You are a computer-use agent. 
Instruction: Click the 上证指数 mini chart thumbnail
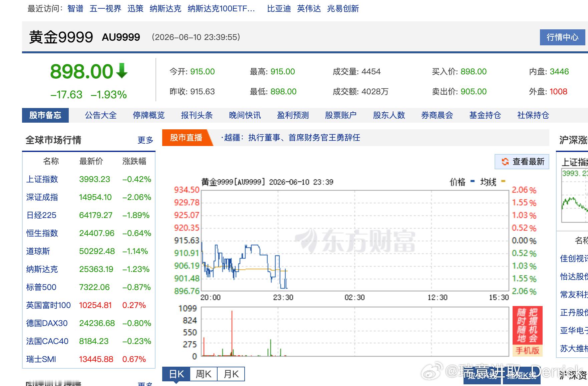point(575,196)
